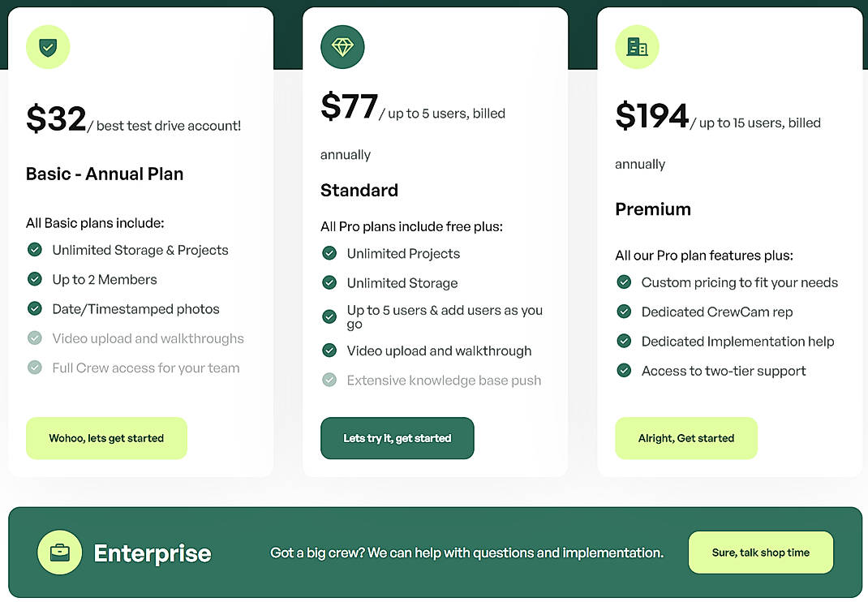This screenshot has height=602, width=868.
Task: Select the checkmark beside Custom pricing feature
Action: [624, 282]
